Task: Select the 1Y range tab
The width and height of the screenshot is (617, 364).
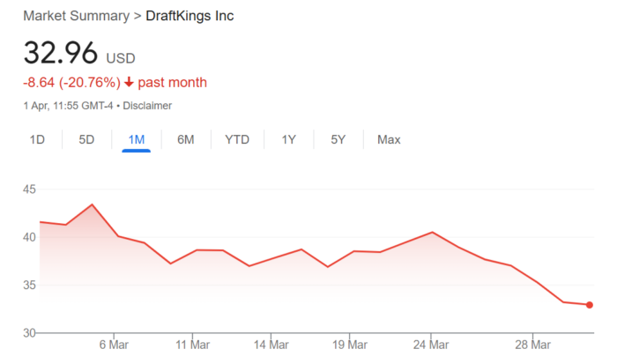Action: coord(289,139)
